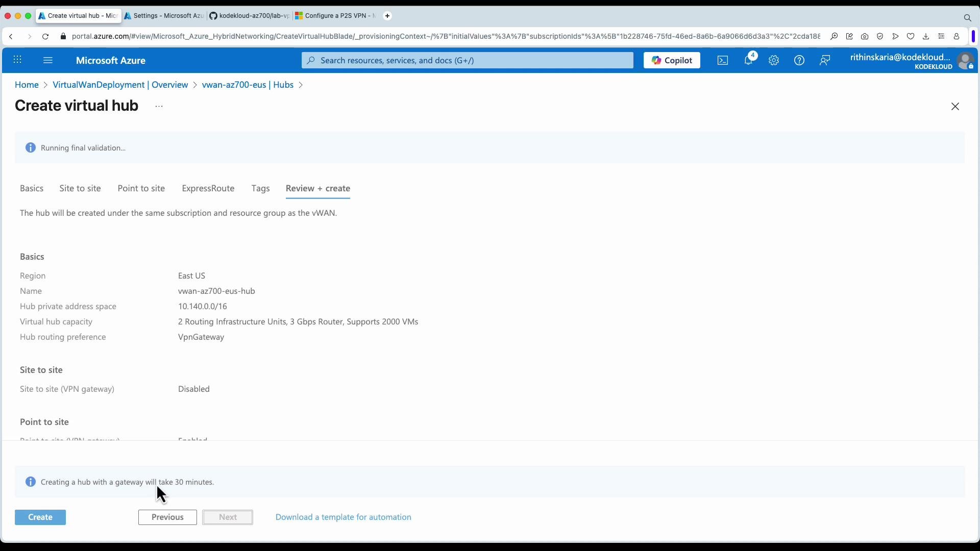Click the play icon in browser toolbar
Image resolution: width=980 pixels, height=551 pixels.
tap(895, 36)
